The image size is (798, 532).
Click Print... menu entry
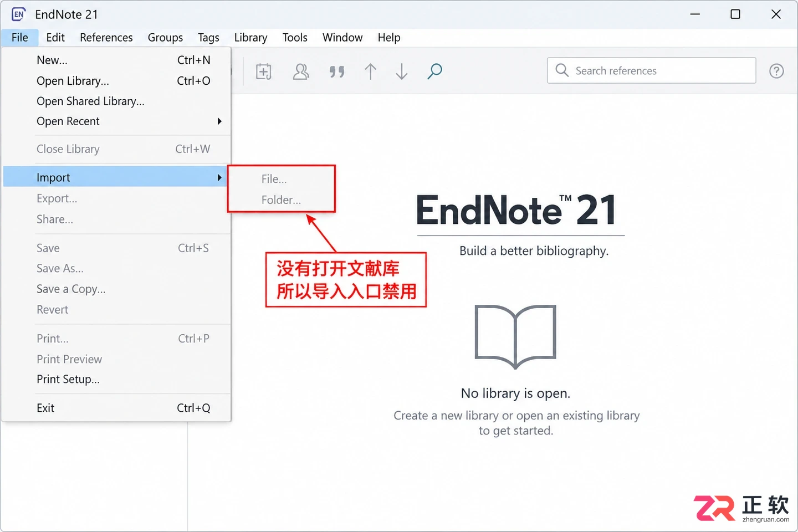tap(116, 339)
